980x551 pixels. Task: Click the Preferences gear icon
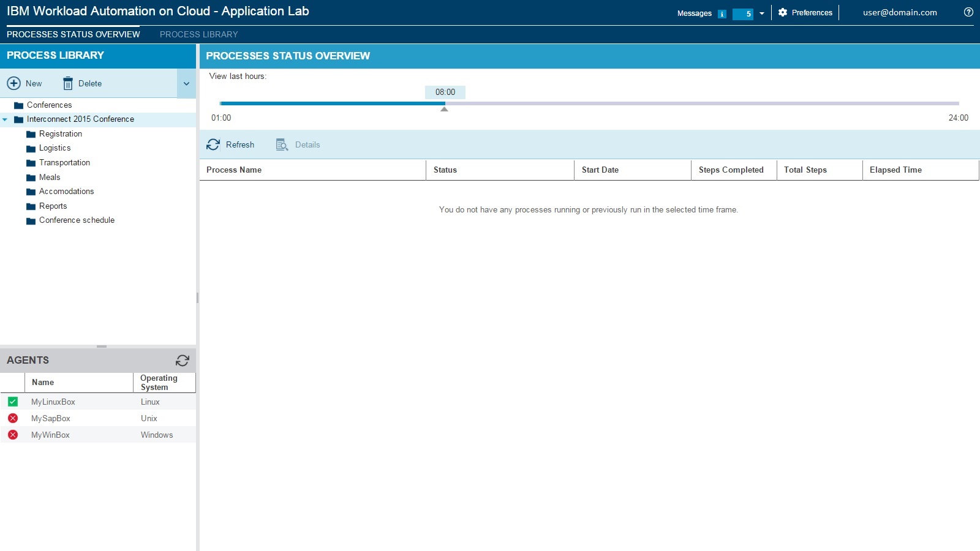point(783,12)
